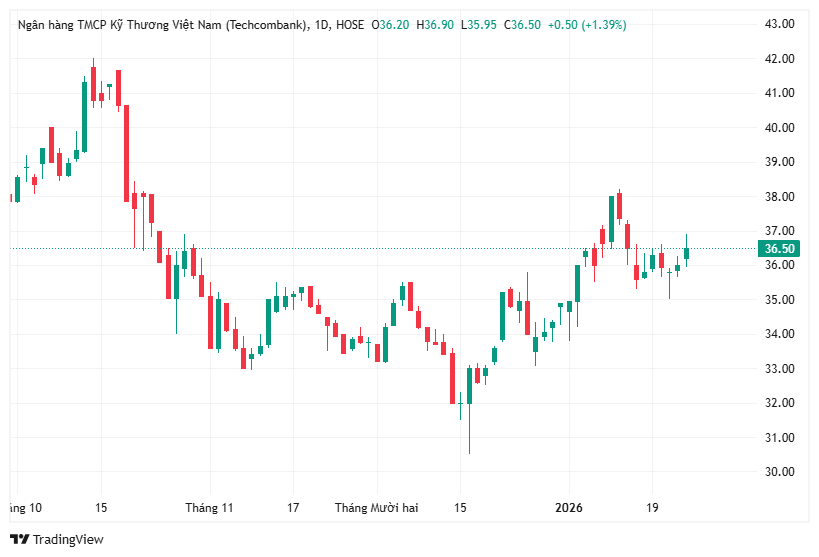Click the TradingView logo icon
This screenshot has height=557, width=819.
tap(19, 540)
